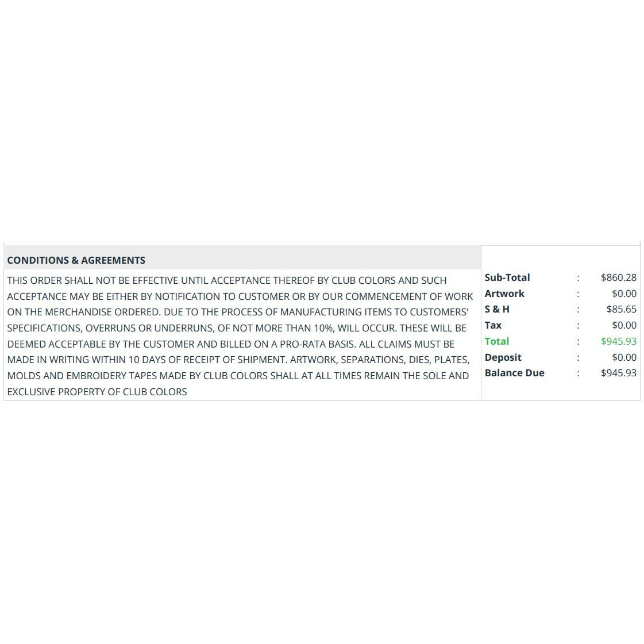Image resolution: width=644 pixels, height=644 pixels.
Task: Click the green Total label
Action: click(x=496, y=341)
